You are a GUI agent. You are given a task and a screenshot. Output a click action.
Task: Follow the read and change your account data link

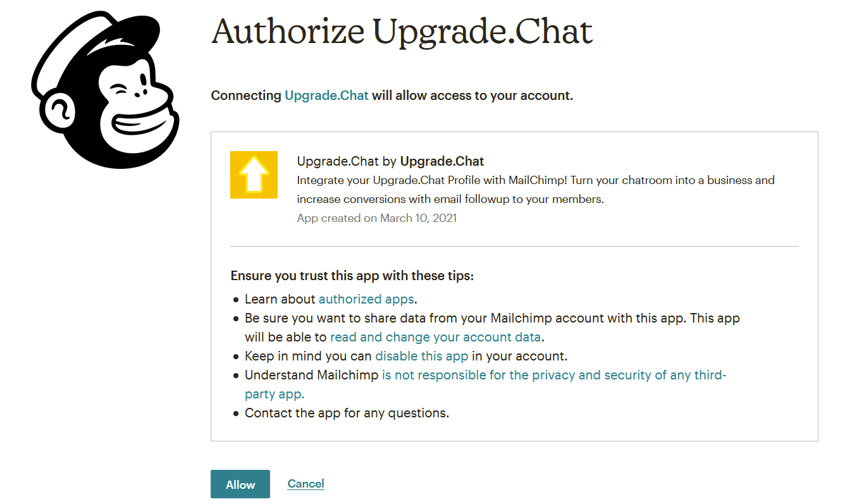(436, 337)
